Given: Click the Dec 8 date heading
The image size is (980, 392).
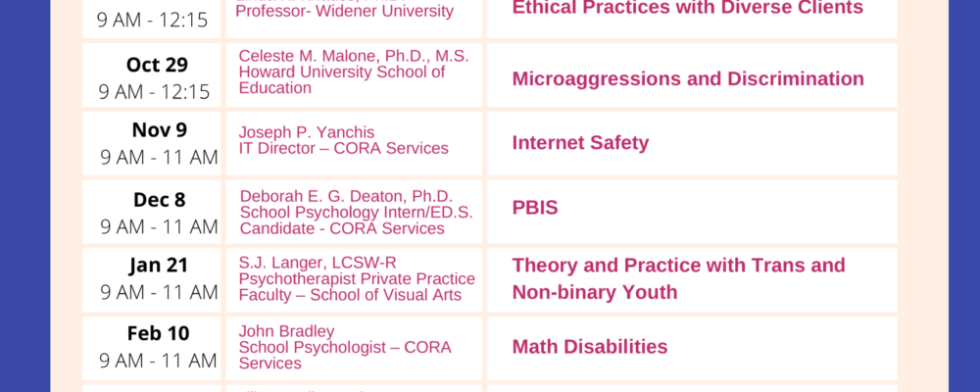Looking at the screenshot, I should (159, 200).
